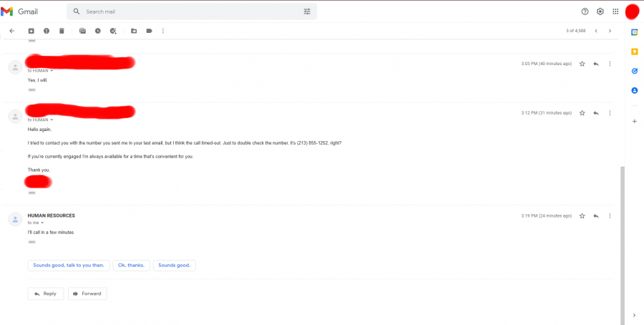Click into the Search mail field
Image resolution: width=644 pixels, height=325 pixels.
coord(186,11)
